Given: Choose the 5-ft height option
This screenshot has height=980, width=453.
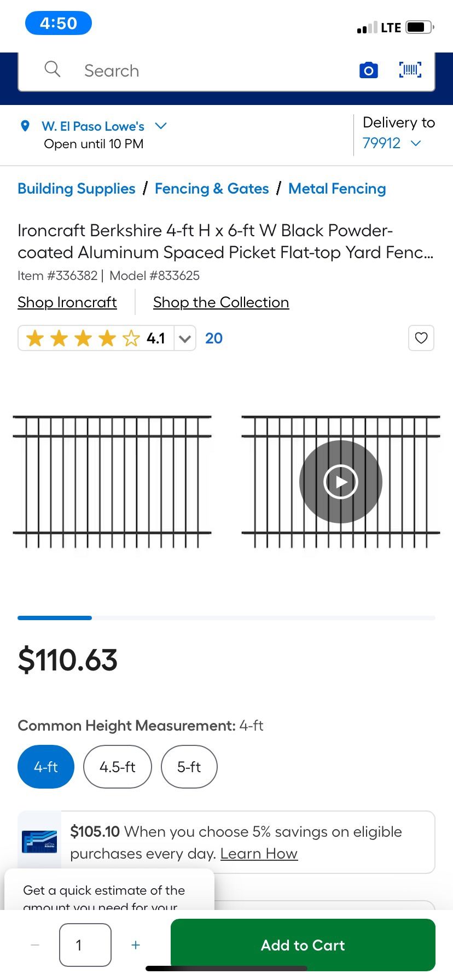Looking at the screenshot, I should pos(189,767).
